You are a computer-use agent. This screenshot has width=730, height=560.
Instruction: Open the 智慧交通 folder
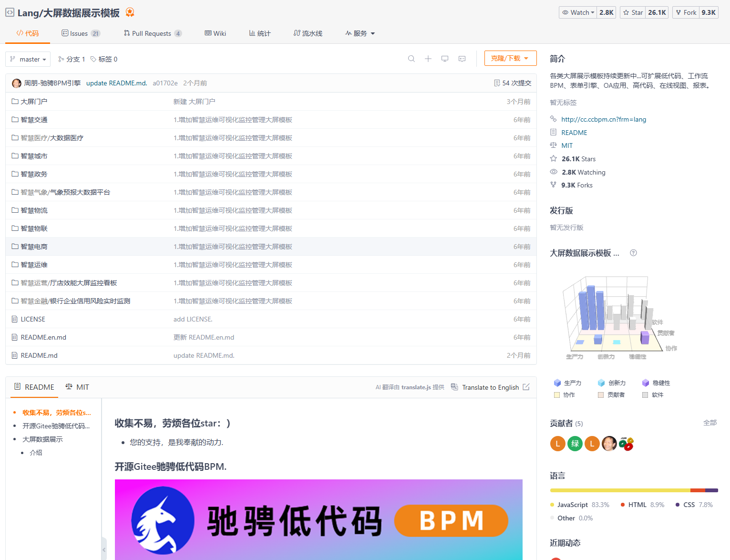click(33, 119)
